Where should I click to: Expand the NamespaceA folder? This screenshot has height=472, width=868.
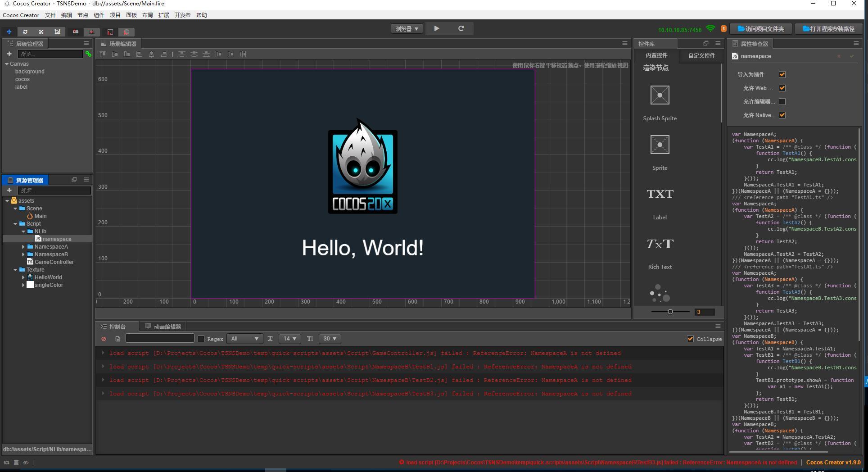pyautogui.click(x=23, y=247)
